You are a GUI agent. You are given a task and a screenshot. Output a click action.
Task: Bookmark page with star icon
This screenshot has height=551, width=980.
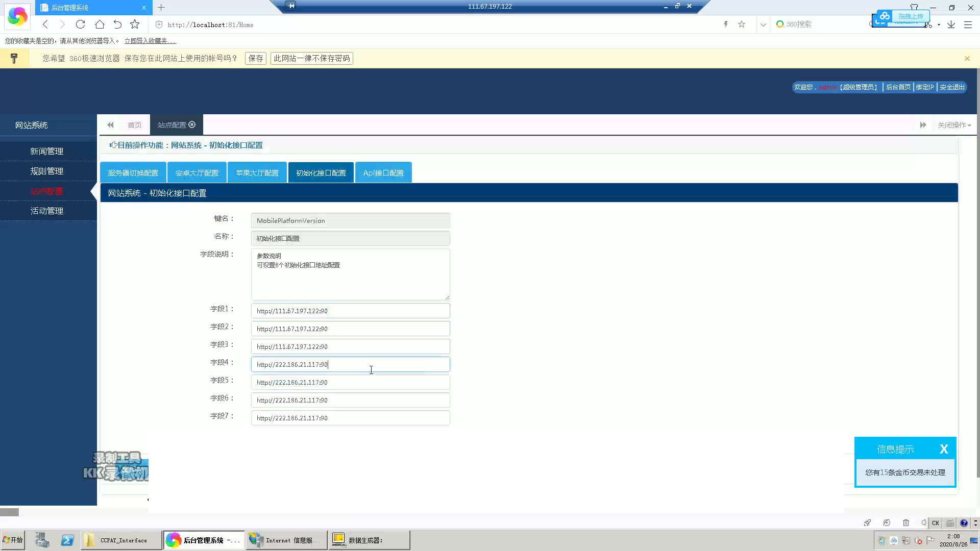(135, 24)
